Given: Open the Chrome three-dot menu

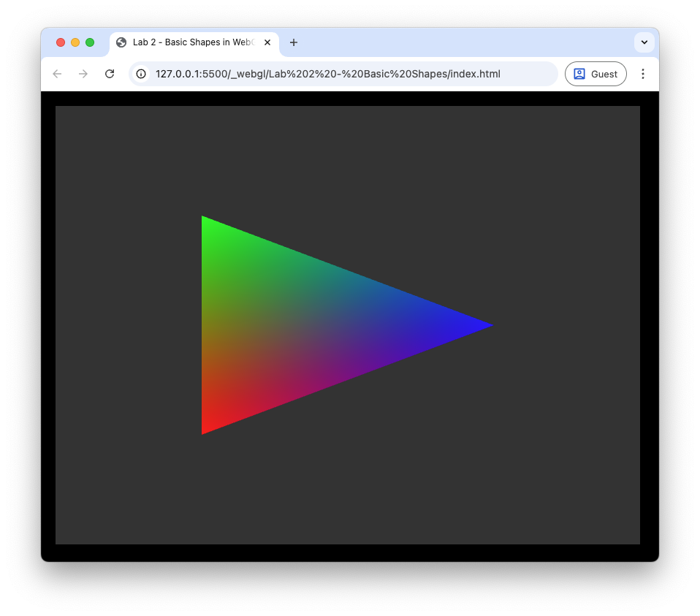Looking at the screenshot, I should click(643, 74).
